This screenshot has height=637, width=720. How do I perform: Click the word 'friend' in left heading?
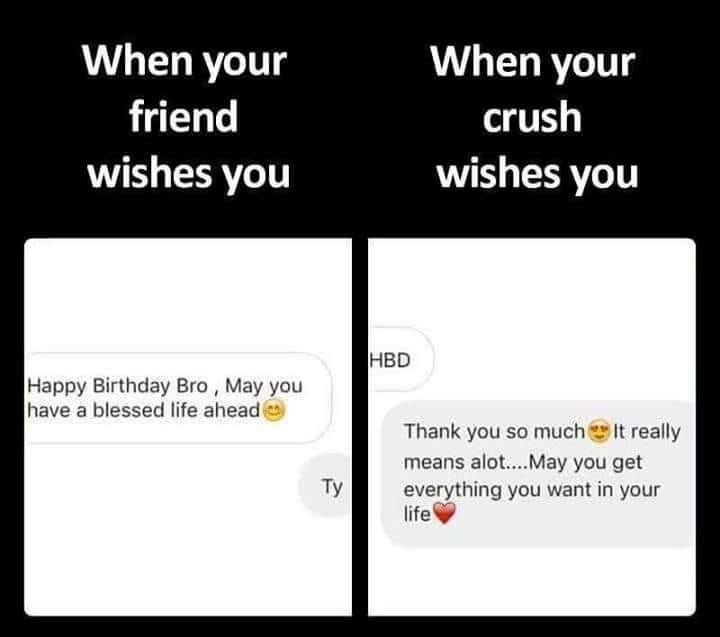click(184, 117)
